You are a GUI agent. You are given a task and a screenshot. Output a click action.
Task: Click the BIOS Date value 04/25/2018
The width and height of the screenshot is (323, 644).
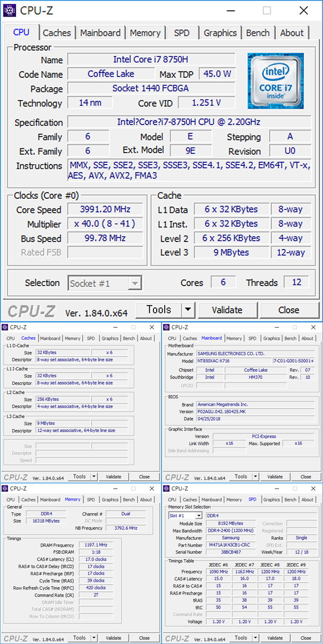click(x=255, y=419)
